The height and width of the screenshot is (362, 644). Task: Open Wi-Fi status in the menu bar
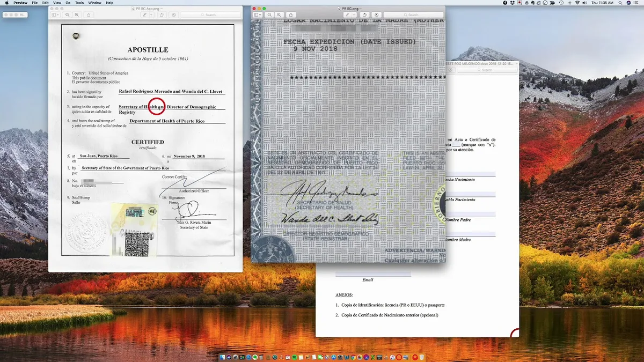click(x=577, y=3)
